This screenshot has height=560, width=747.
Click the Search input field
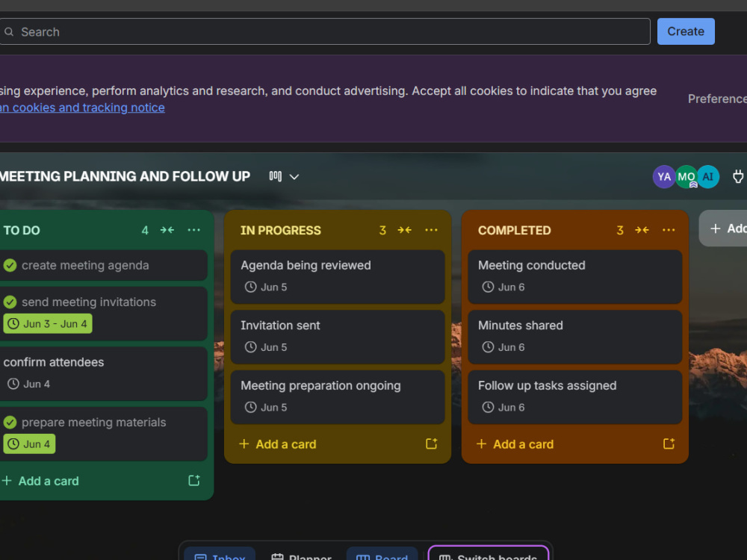coord(324,32)
